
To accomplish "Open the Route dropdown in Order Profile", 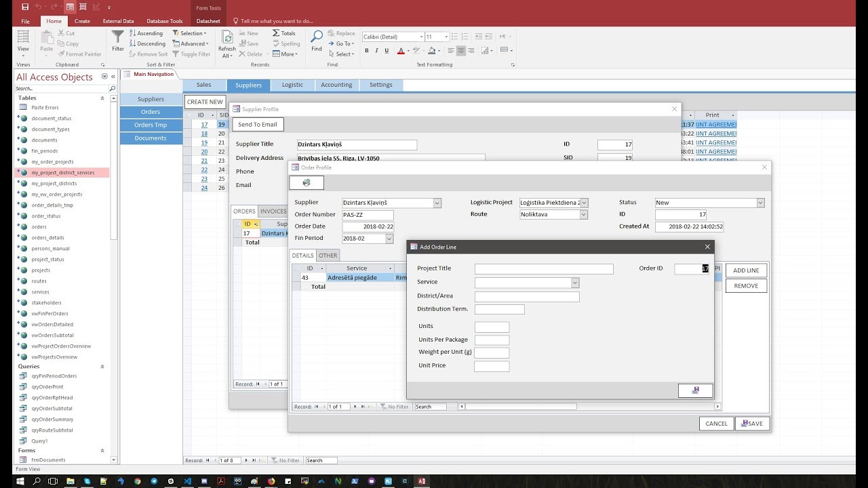I will [x=583, y=214].
